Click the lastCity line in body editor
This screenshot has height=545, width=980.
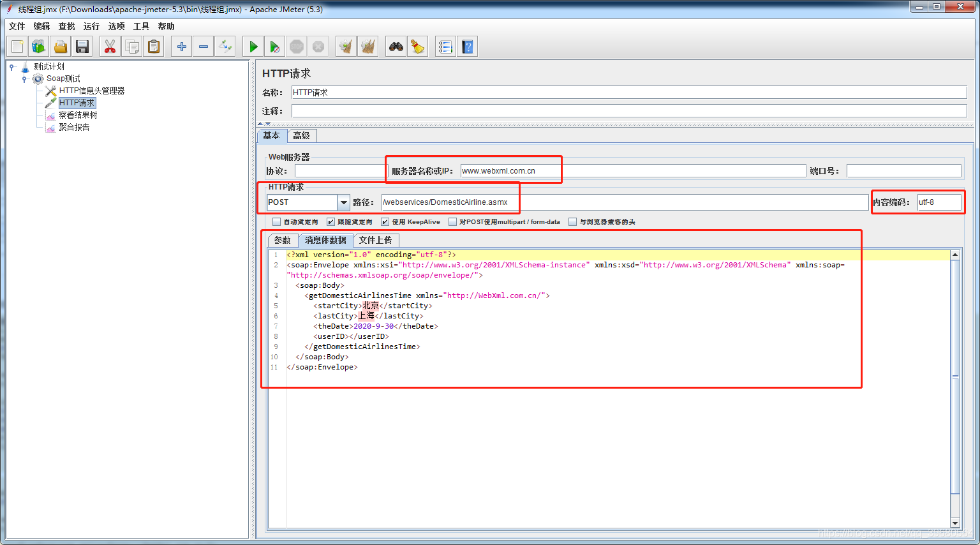point(368,316)
